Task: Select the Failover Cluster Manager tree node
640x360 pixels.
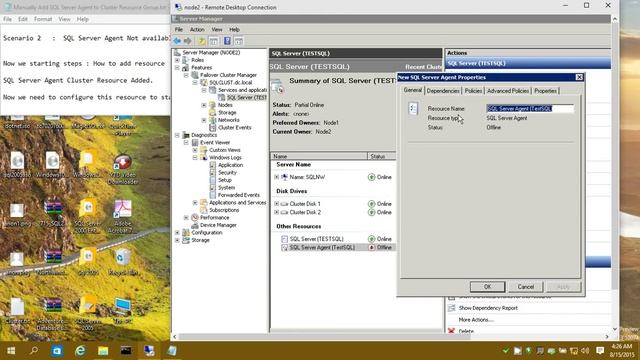Action: (228, 75)
